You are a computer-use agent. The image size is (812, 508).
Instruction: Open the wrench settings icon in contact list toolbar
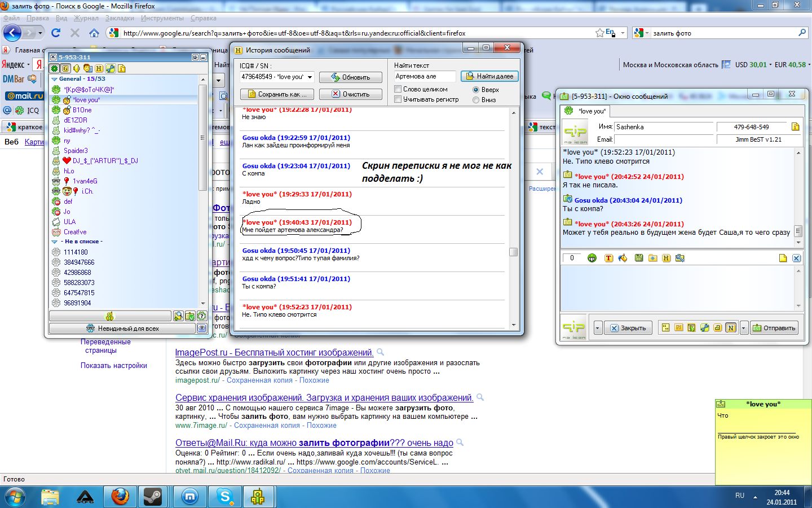tap(111, 68)
